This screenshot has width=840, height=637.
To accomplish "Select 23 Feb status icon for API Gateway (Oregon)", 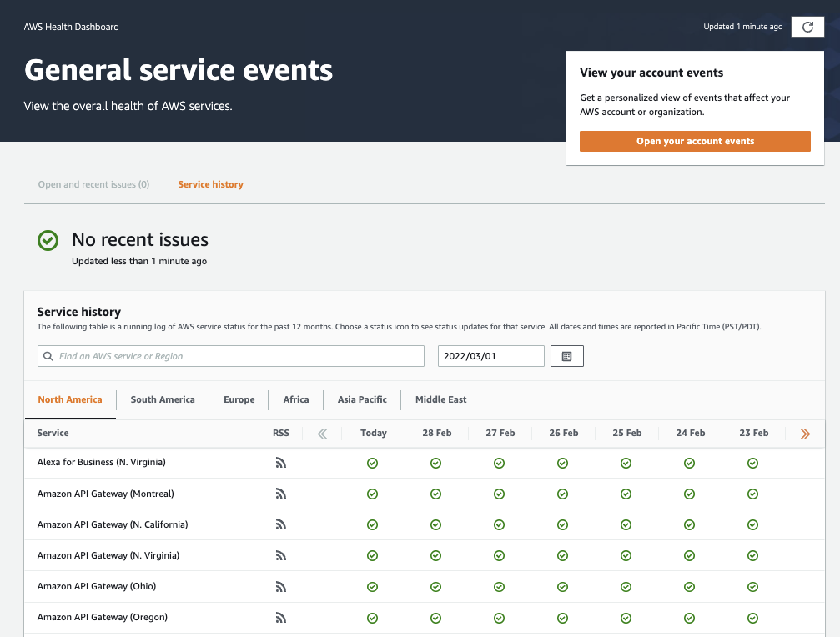I will pos(752,618).
